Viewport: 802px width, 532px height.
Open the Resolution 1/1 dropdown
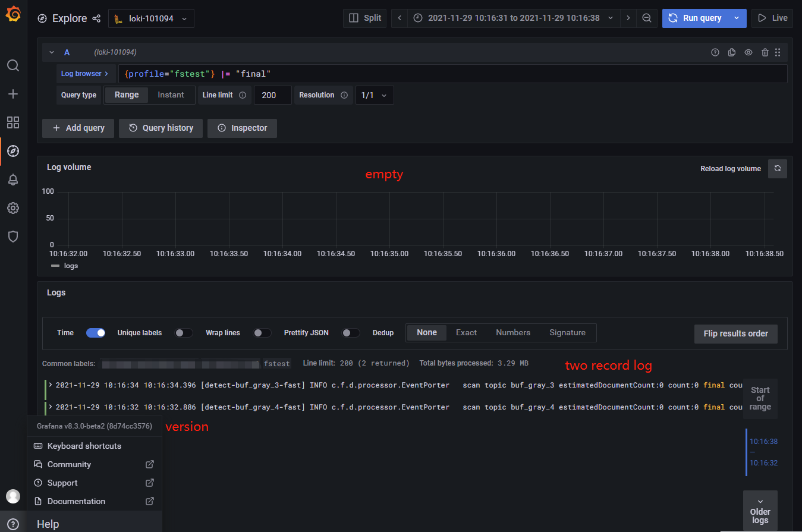pos(375,95)
